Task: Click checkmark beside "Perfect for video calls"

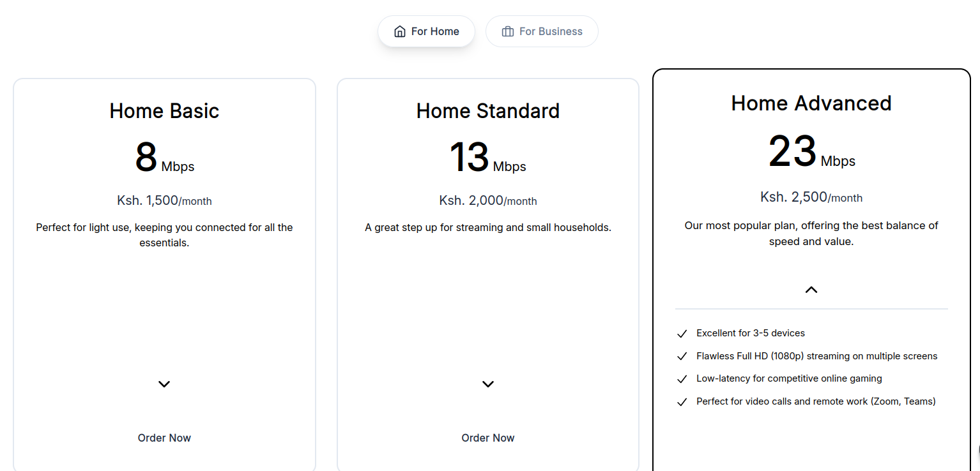Action: (x=682, y=401)
